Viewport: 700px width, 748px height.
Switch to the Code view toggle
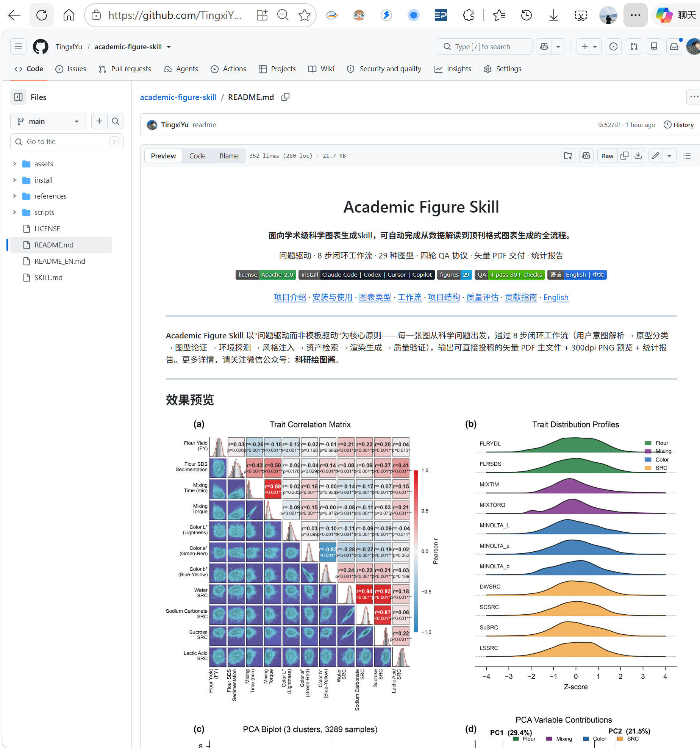[197, 156]
